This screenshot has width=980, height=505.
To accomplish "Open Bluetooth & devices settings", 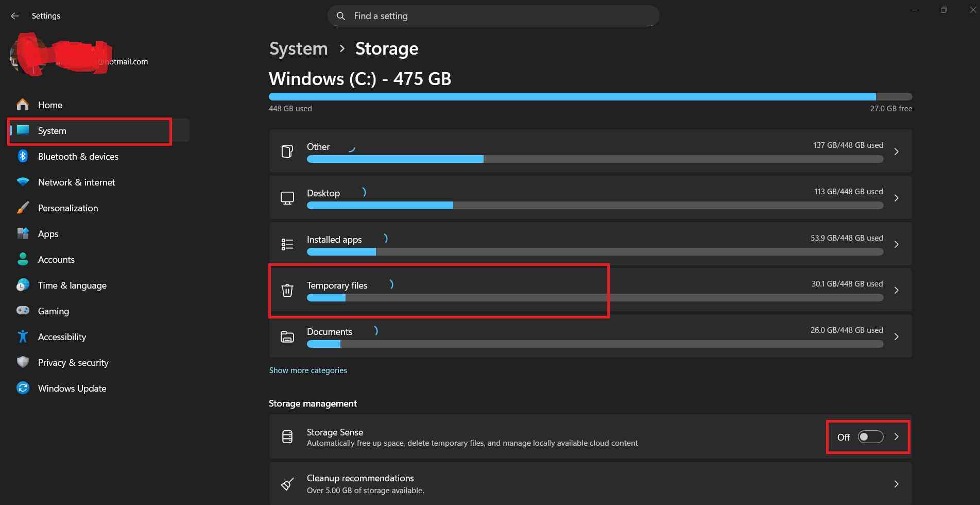I will pos(23,156).
